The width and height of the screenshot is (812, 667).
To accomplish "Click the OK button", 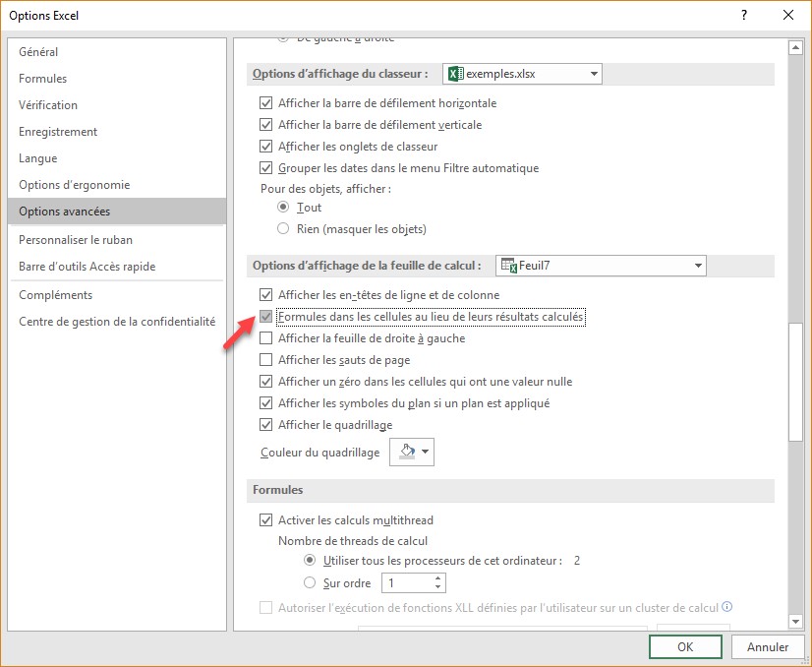I will [x=685, y=646].
